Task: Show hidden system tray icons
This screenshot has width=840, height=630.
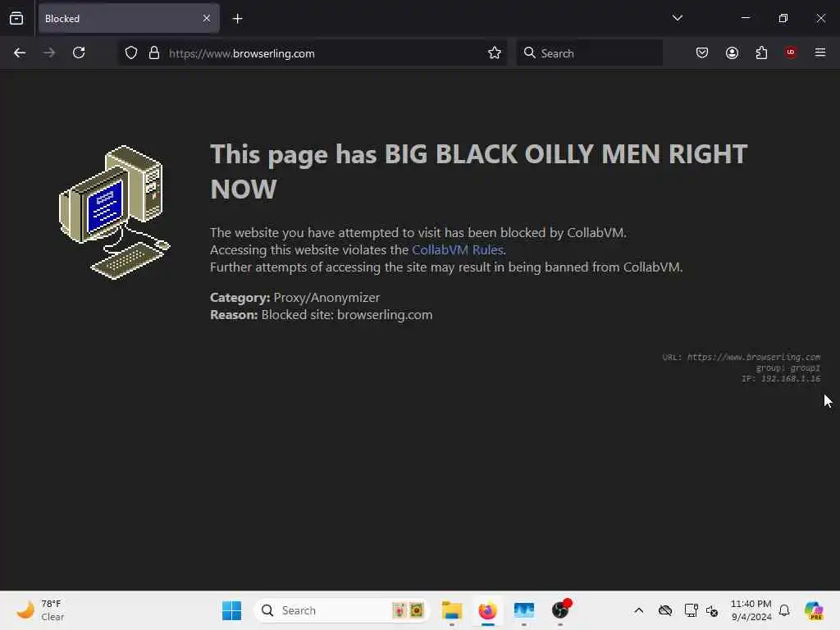Action: [x=638, y=610]
